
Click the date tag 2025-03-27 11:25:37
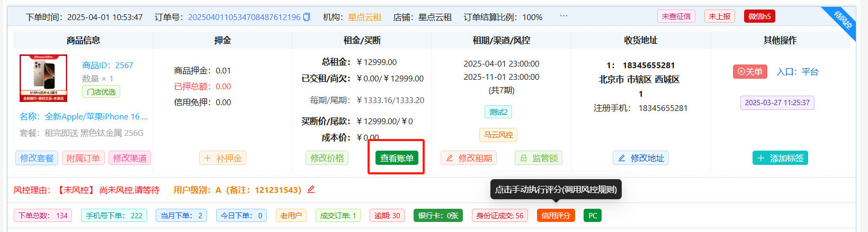coord(777,103)
